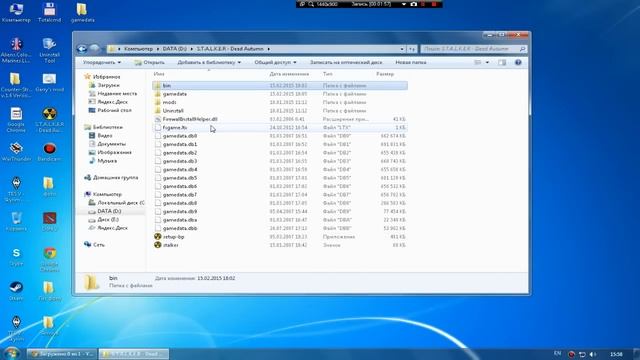Go back with the Explorer back arrow

82,49
